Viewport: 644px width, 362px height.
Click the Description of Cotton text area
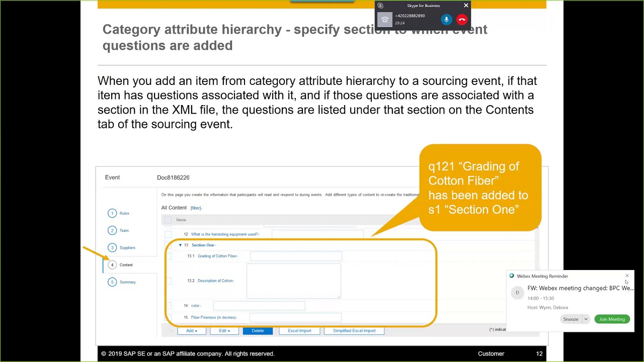(x=294, y=281)
